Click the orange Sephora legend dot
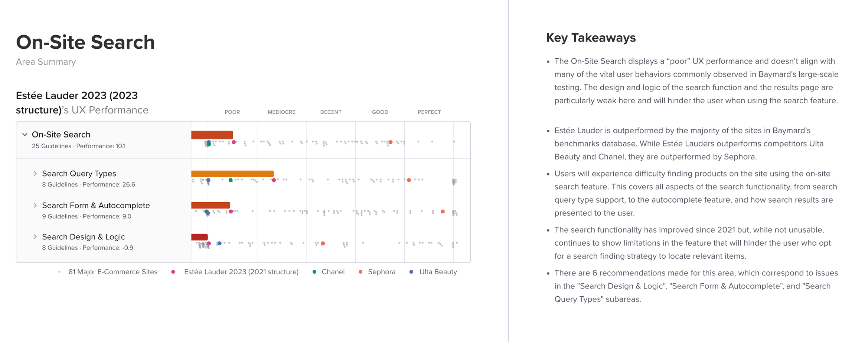Image resolution: width=868 pixels, height=342 pixels. (360, 272)
